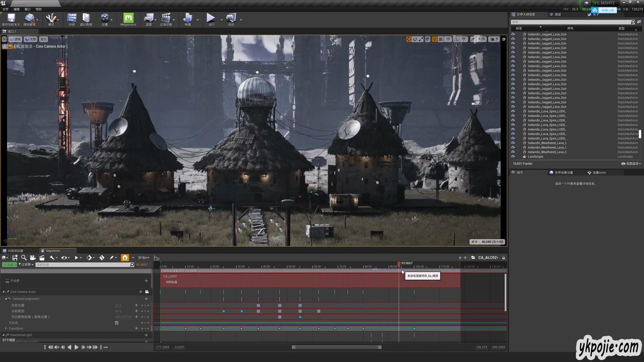Click the Sequencer find magnifier icon
Image resolution: width=644 pixels, height=362 pixels.
click(24, 257)
